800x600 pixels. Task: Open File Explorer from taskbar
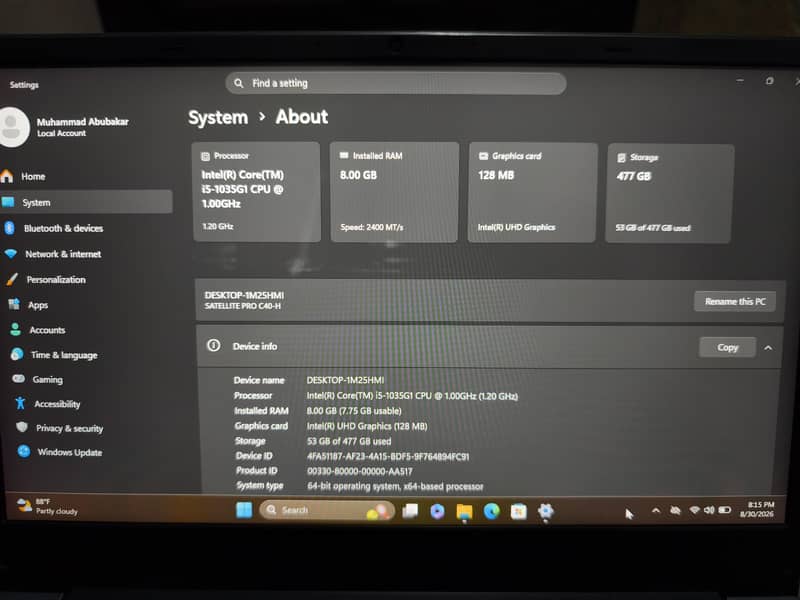pyautogui.click(x=464, y=511)
